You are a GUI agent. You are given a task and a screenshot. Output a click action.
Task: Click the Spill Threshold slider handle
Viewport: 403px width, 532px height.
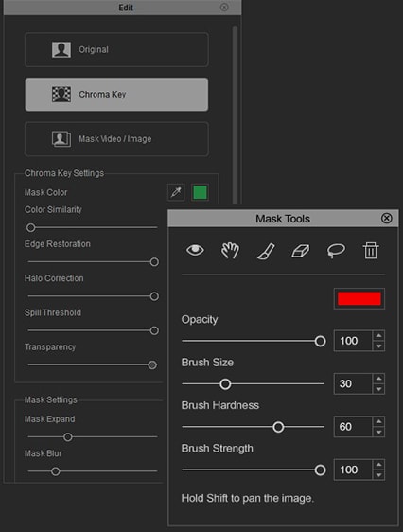tap(154, 330)
